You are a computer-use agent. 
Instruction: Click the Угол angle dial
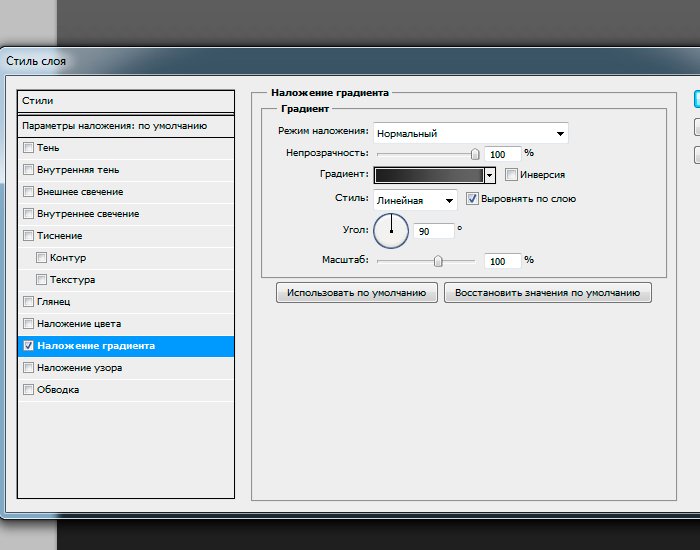pos(391,231)
